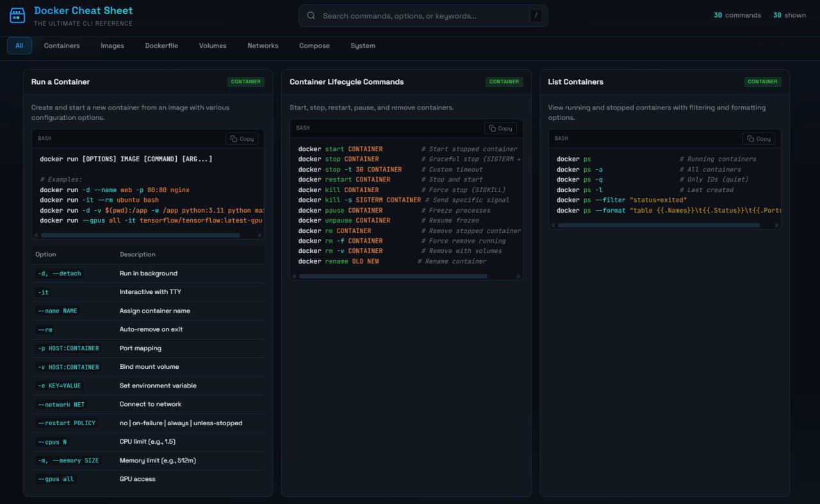Image resolution: width=820 pixels, height=504 pixels.
Task: Click the Docker Cheat Sheet logo icon
Action: point(17,16)
